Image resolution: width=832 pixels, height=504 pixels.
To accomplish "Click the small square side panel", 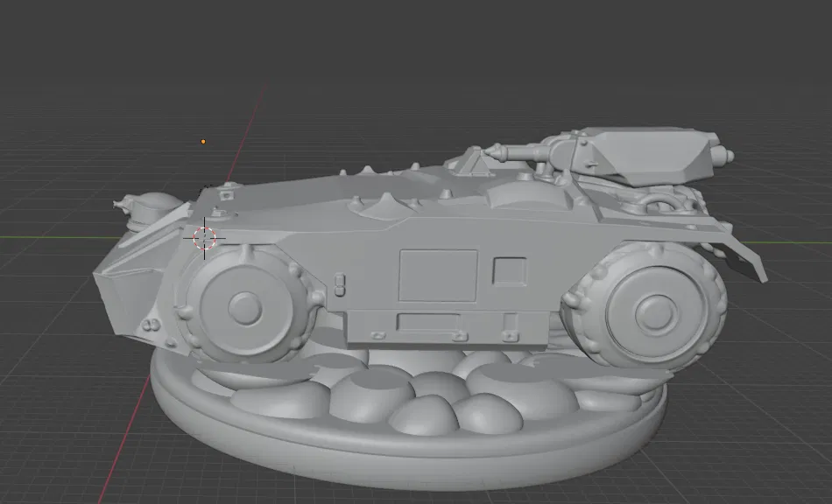I will click(510, 271).
